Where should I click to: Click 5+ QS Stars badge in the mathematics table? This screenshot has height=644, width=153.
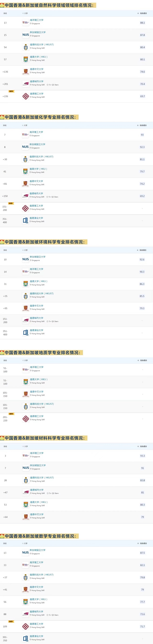(53, 615)
